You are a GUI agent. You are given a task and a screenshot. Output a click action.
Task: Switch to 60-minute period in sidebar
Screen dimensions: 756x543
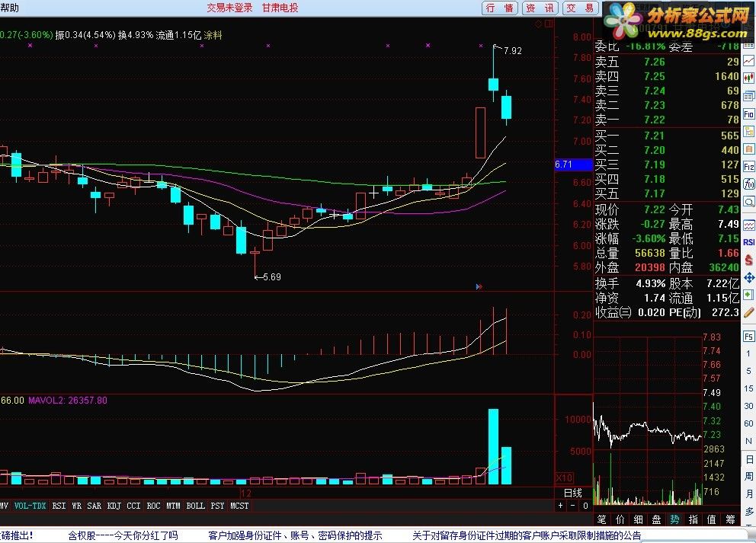pos(749,423)
